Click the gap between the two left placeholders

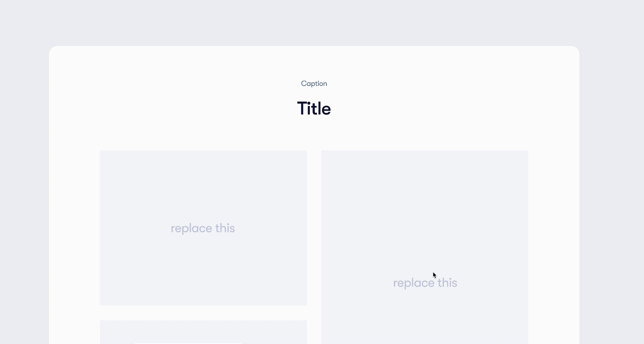[x=203, y=313]
